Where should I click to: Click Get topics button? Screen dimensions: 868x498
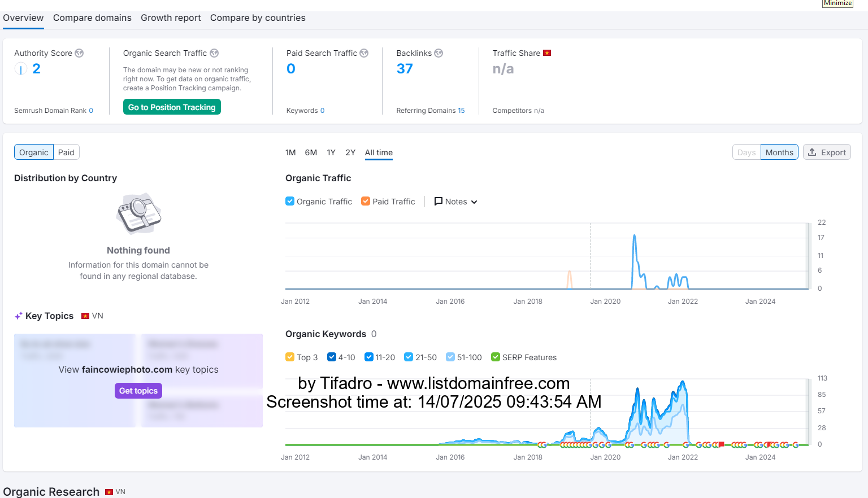138,391
